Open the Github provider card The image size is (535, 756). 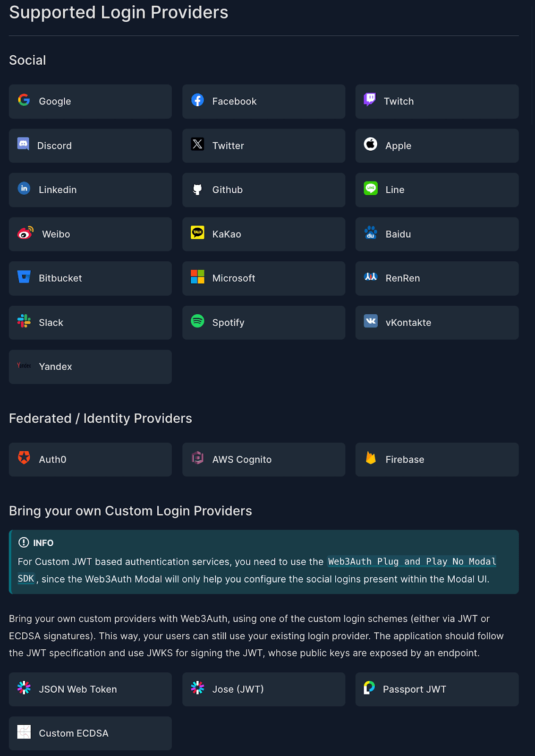pyautogui.click(x=263, y=190)
